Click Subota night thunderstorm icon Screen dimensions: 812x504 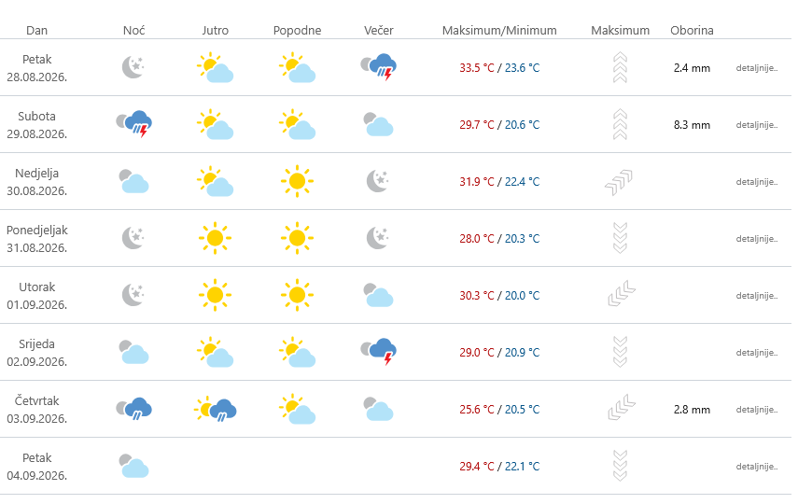[x=134, y=124]
